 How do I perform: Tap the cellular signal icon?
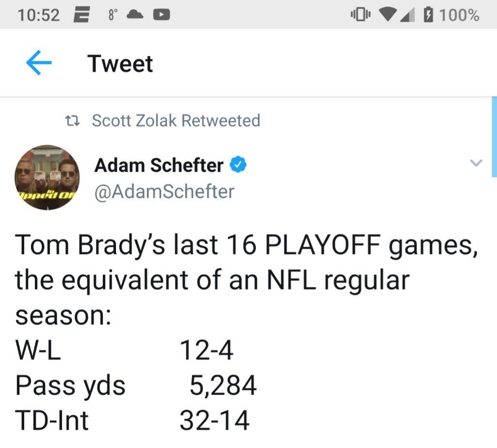point(407,15)
